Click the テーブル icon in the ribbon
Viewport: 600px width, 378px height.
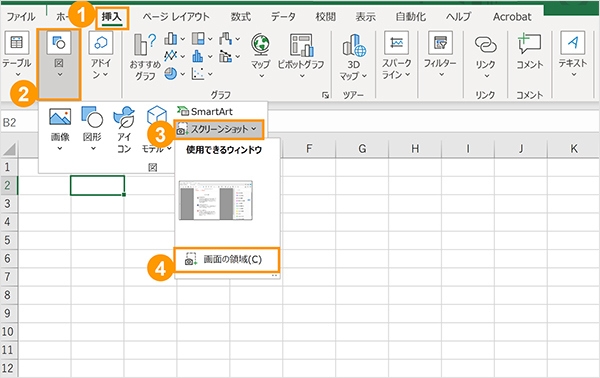pos(16,43)
